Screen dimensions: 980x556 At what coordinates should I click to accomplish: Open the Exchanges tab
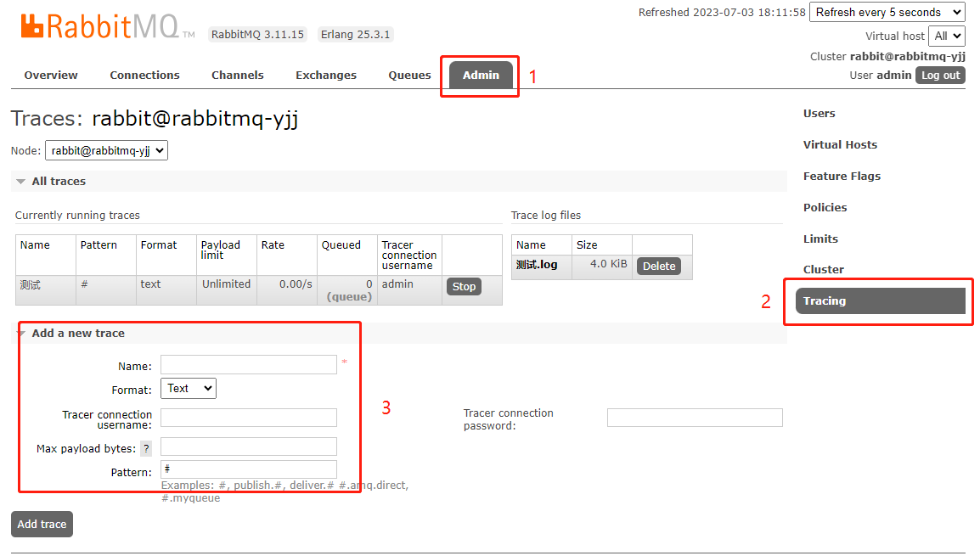point(326,76)
